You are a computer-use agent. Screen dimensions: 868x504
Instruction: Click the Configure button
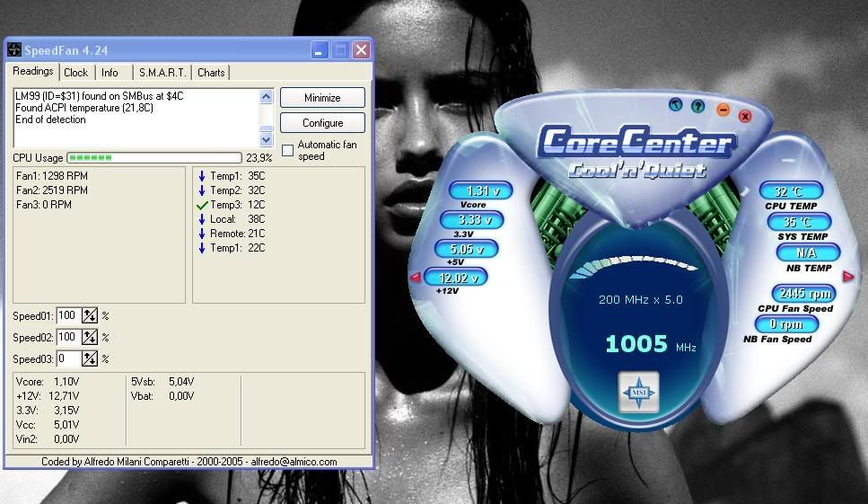pyautogui.click(x=322, y=122)
